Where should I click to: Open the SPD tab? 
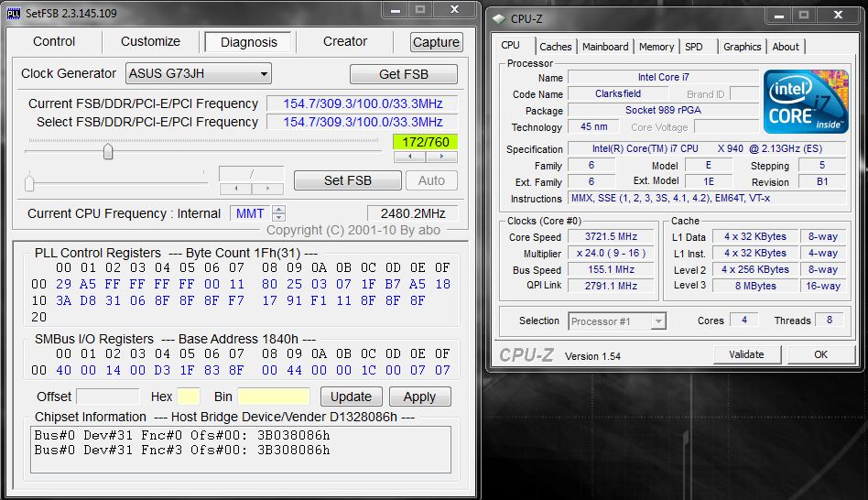coord(694,47)
